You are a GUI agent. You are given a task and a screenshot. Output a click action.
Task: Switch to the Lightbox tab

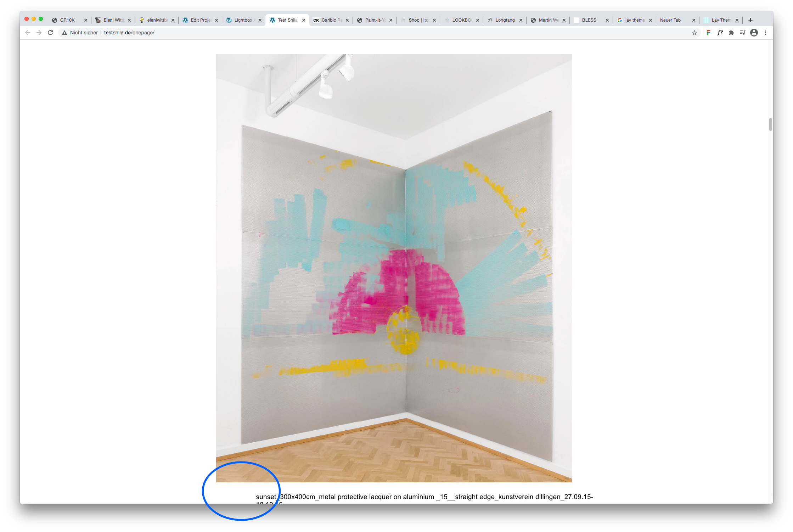pyautogui.click(x=243, y=20)
